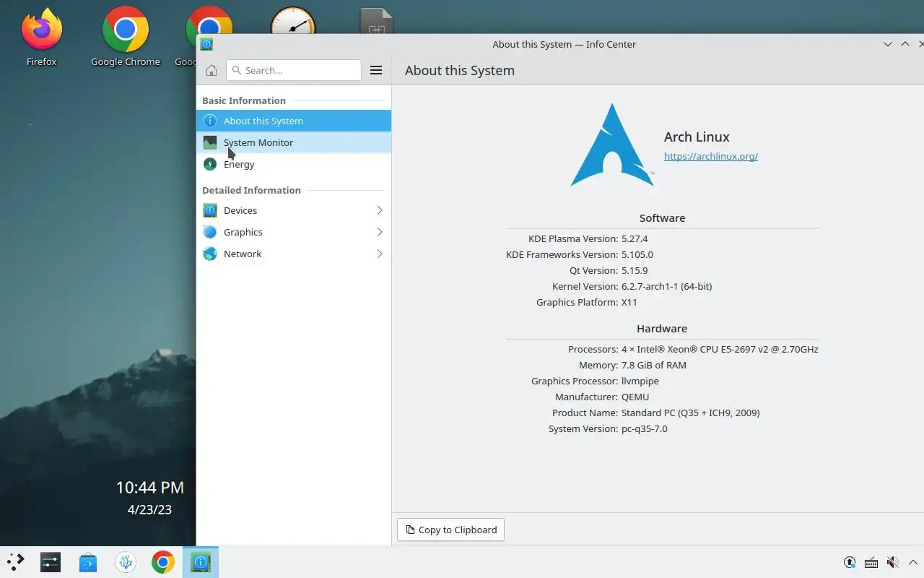924x578 pixels.
Task: Click the KDE Plasma Version value 5.27.4
Action: 635,238
